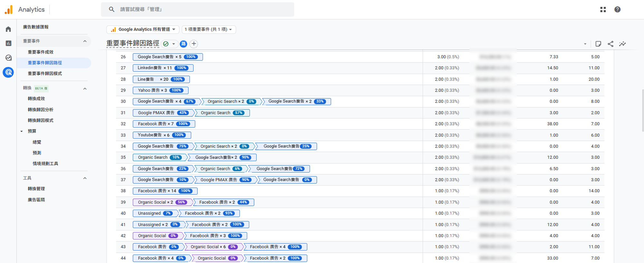Click the add comparison plus icon
The height and width of the screenshot is (263, 644).
tap(194, 44)
